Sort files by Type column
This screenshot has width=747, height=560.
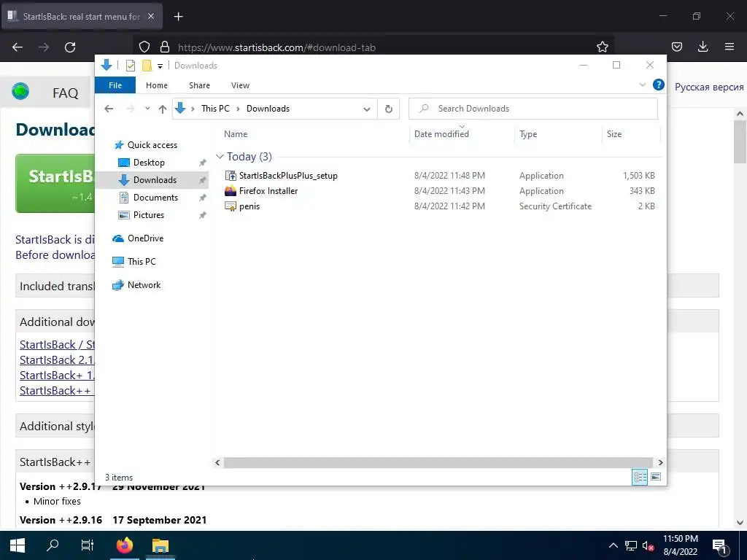[x=528, y=134]
